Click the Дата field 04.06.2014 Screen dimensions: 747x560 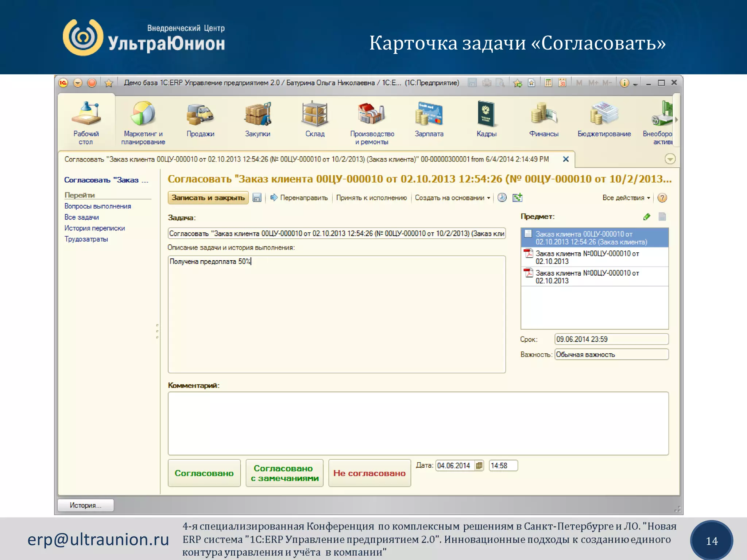pos(455,466)
